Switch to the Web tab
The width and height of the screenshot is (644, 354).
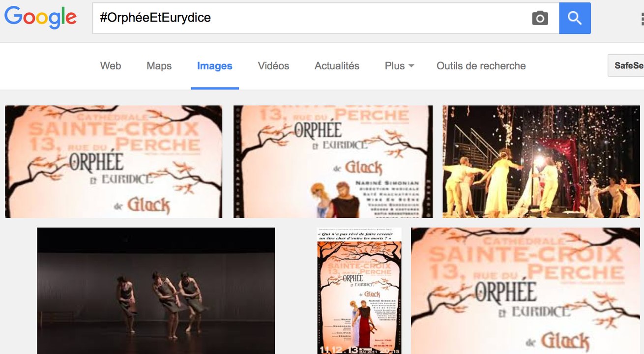(111, 66)
